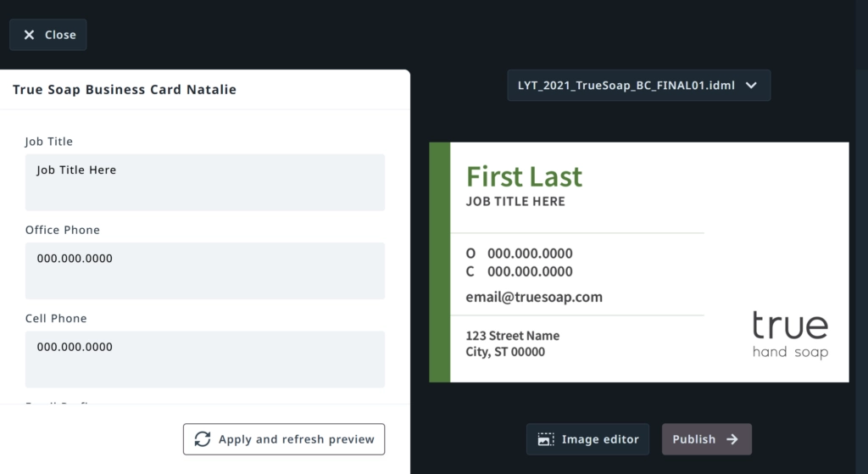The height and width of the screenshot is (474, 868).
Task: Click into the Job Title field
Action: (205, 182)
